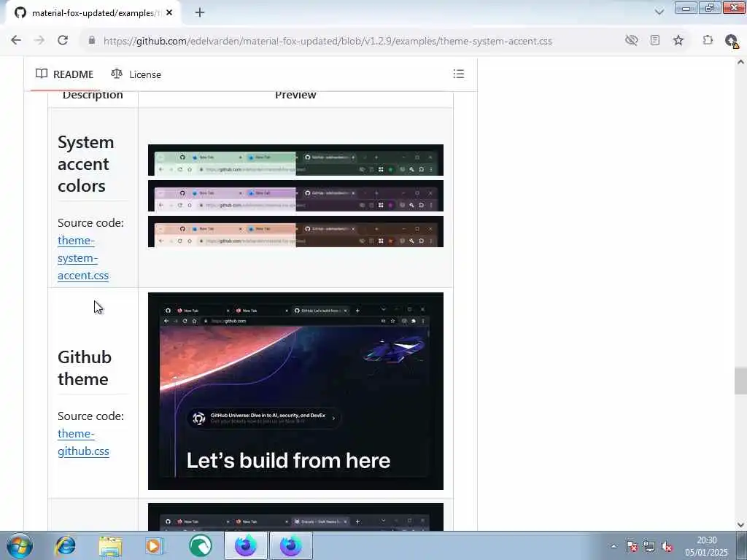Switch to the License tab

[x=136, y=74]
